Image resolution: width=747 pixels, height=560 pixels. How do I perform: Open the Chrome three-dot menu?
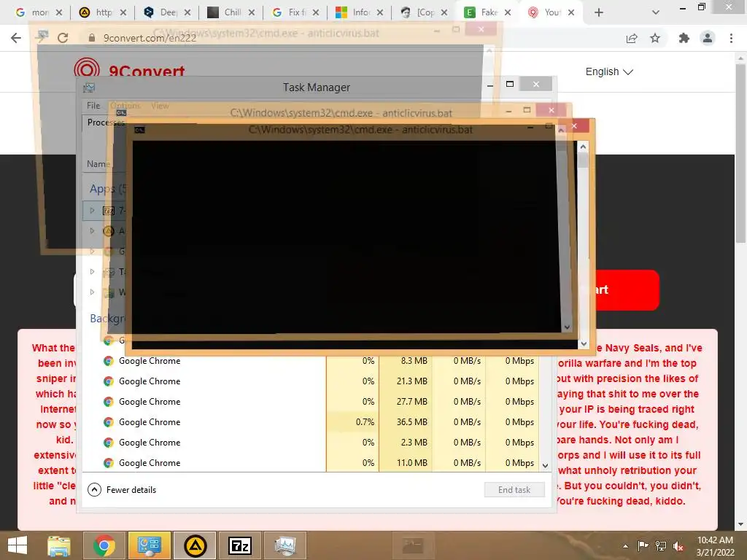(731, 38)
